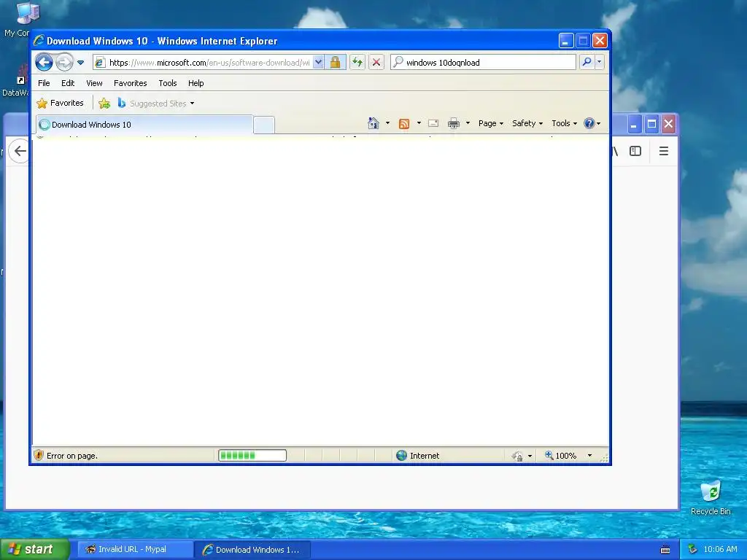This screenshot has width=747, height=560.
Task: Expand the zoom level dropdown arrow
Action: click(589, 456)
